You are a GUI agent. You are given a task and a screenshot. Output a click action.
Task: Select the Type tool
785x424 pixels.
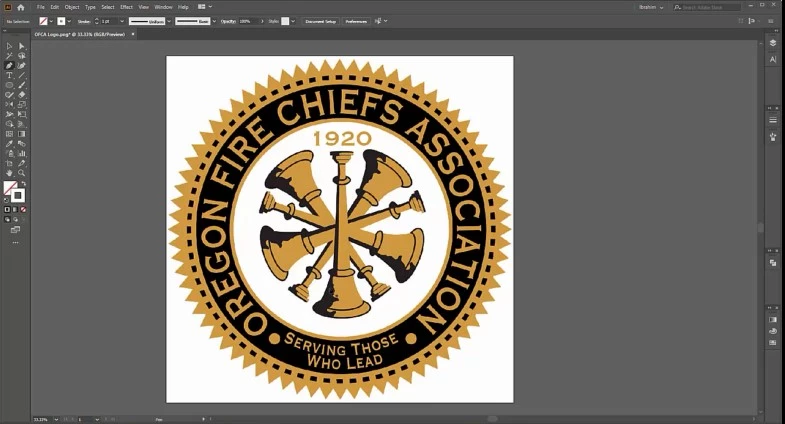click(9, 75)
